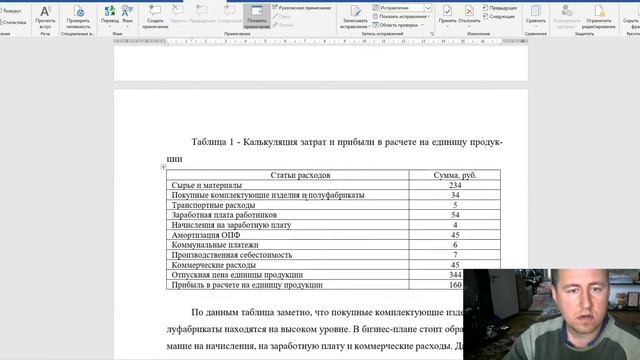The height and width of the screenshot is (360, 640).
Task: Click the 'Амортизация ОПФ' cell
Action: (x=288, y=235)
